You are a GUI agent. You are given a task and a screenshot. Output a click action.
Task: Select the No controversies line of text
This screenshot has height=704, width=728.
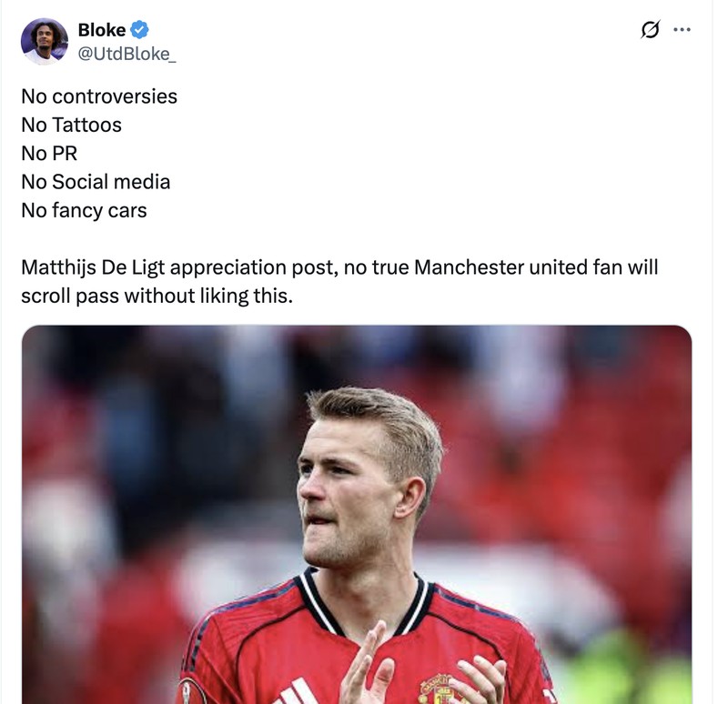98,96
